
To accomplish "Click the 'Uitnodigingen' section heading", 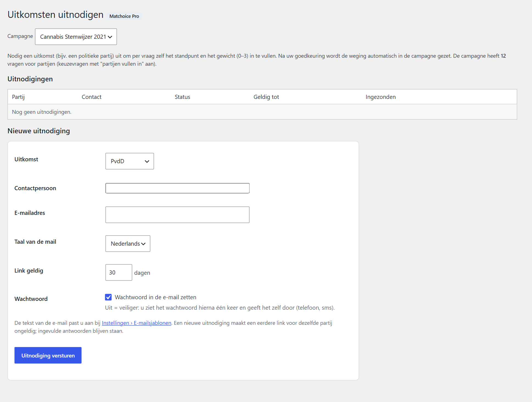I will (x=30, y=79).
